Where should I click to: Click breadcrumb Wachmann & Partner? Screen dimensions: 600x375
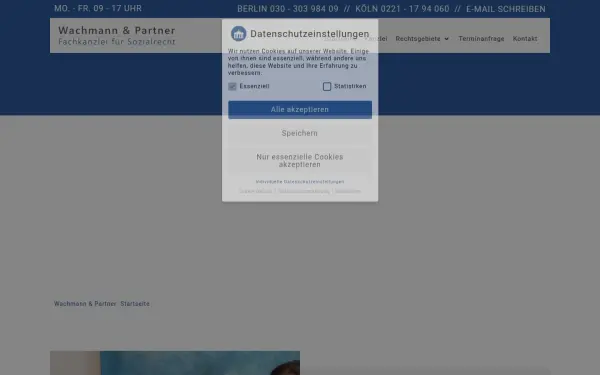point(85,304)
